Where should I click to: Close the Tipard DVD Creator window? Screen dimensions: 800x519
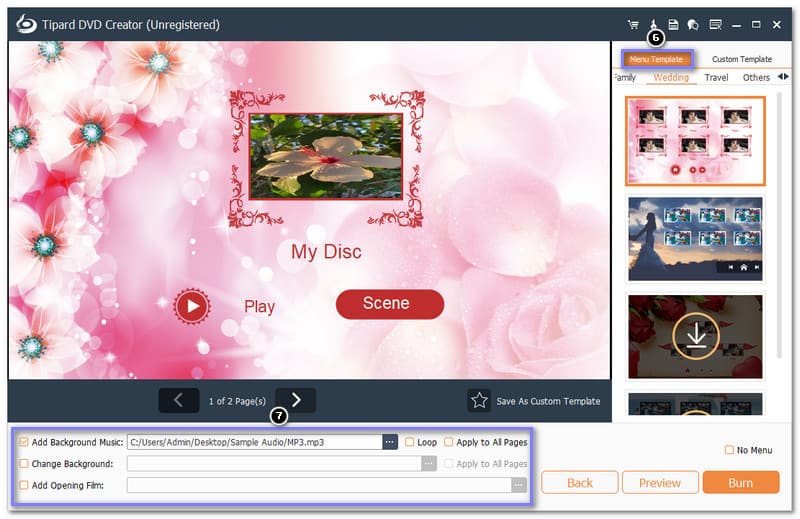pos(777,24)
